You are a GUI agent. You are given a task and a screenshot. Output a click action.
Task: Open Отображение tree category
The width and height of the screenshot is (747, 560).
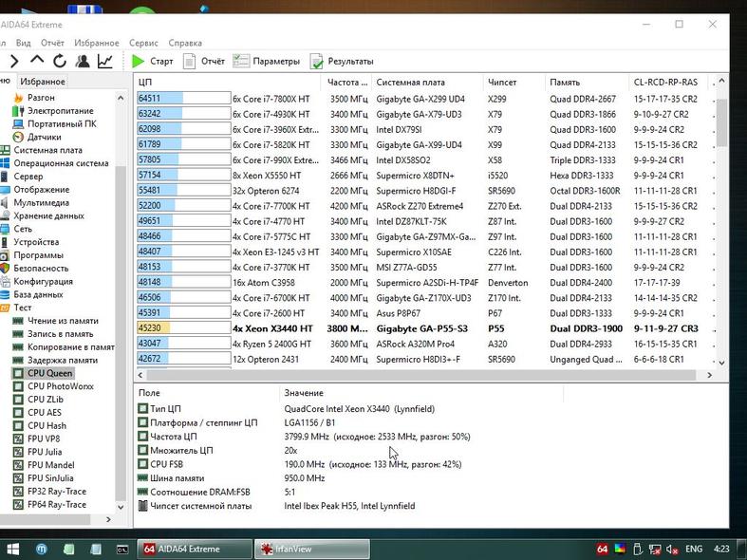[x=42, y=190]
